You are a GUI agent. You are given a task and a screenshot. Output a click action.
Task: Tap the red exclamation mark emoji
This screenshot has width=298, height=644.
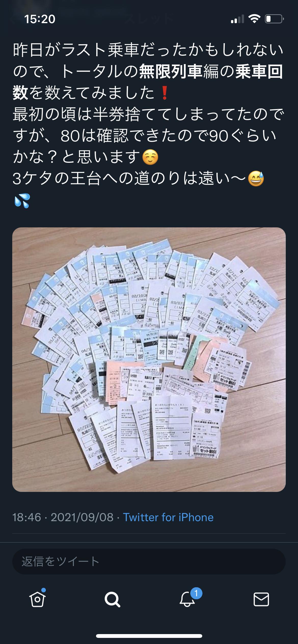pos(164,93)
